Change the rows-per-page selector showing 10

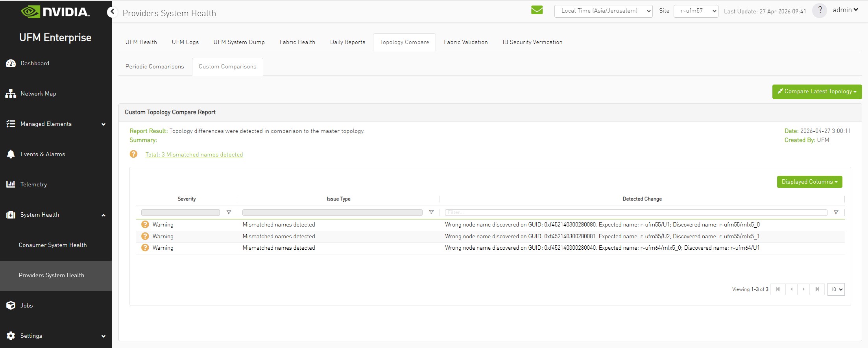[836, 289]
